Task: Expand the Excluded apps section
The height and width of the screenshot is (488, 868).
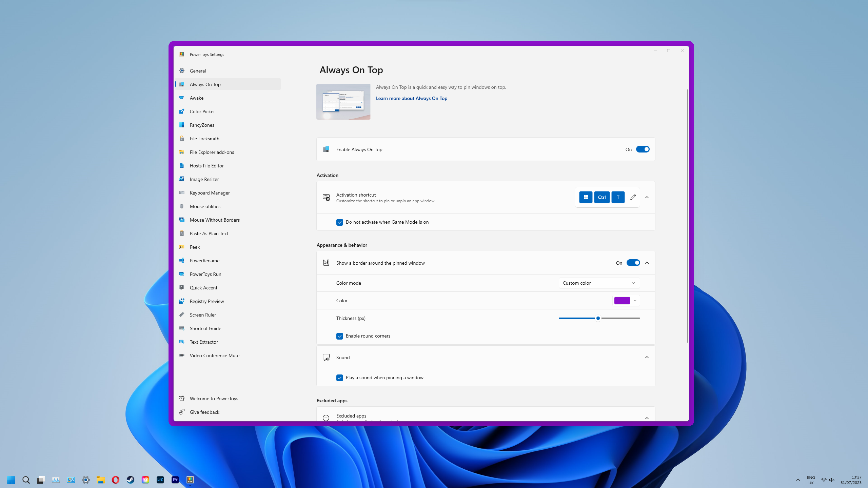Action: click(x=647, y=417)
